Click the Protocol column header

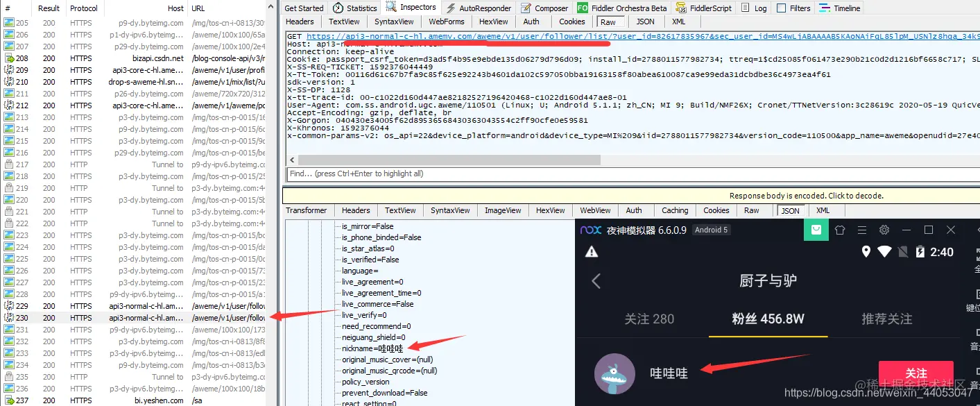[84, 8]
